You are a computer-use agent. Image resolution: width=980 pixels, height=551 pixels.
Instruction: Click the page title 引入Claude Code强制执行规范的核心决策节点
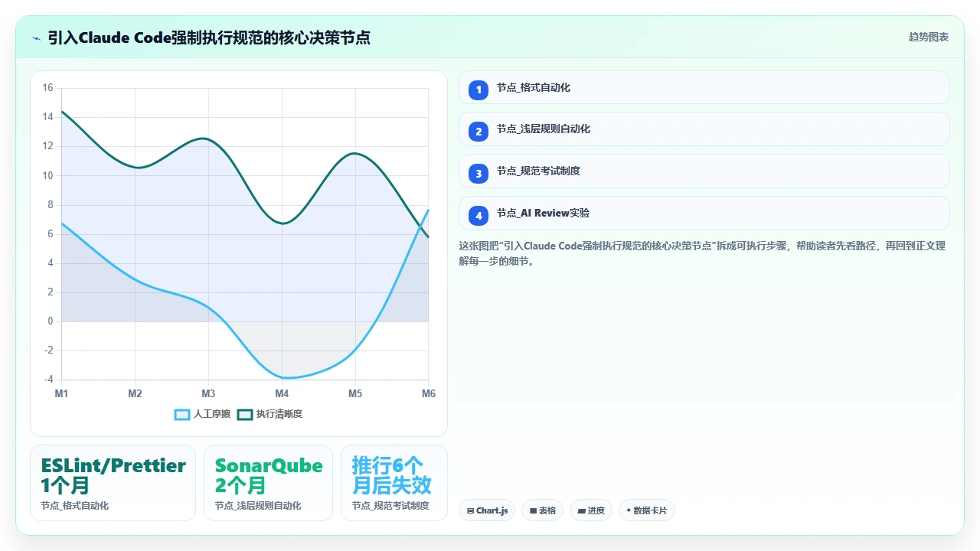click(x=209, y=37)
